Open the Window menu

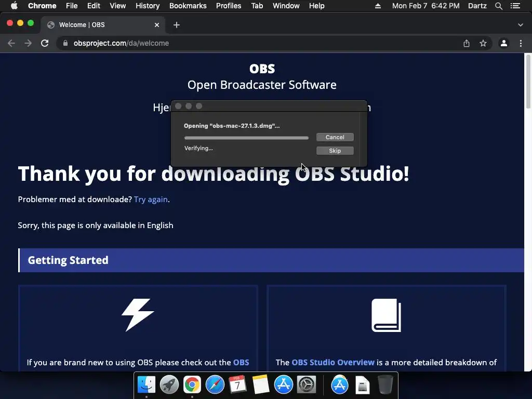(x=286, y=6)
